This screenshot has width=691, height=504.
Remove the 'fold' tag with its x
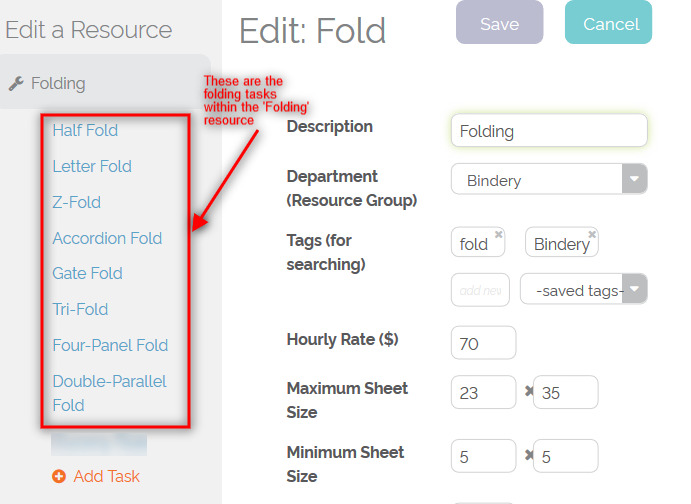[499, 235]
